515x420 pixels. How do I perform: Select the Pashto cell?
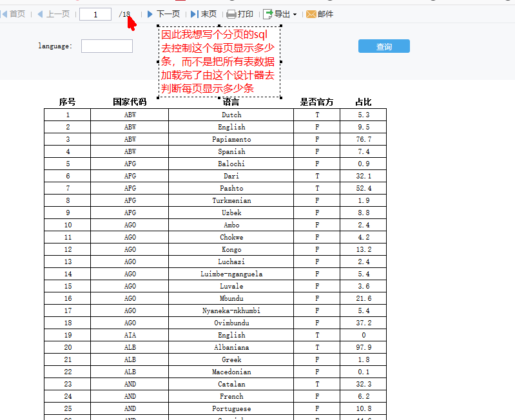(231, 188)
